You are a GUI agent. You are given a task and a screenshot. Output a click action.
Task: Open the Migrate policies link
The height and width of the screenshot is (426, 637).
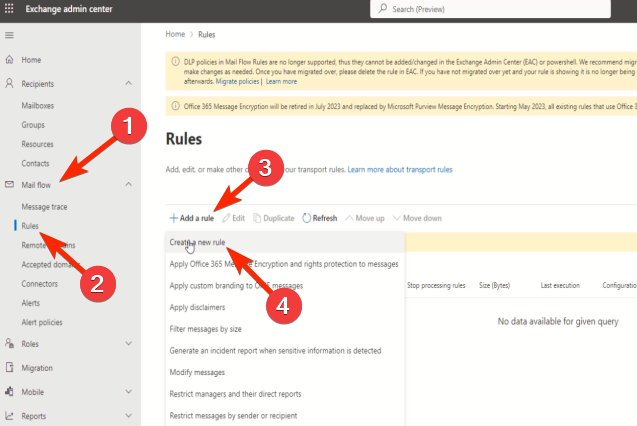(x=237, y=81)
